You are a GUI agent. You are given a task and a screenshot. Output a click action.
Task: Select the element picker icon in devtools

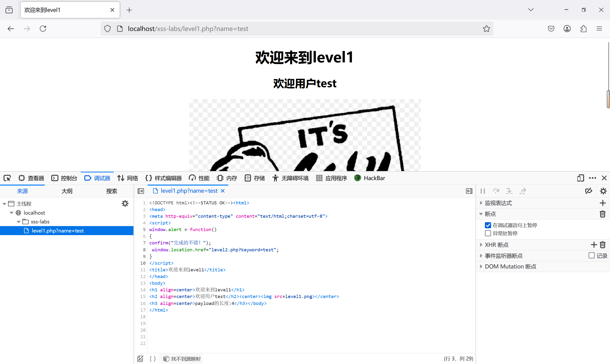pyautogui.click(x=7, y=178)
